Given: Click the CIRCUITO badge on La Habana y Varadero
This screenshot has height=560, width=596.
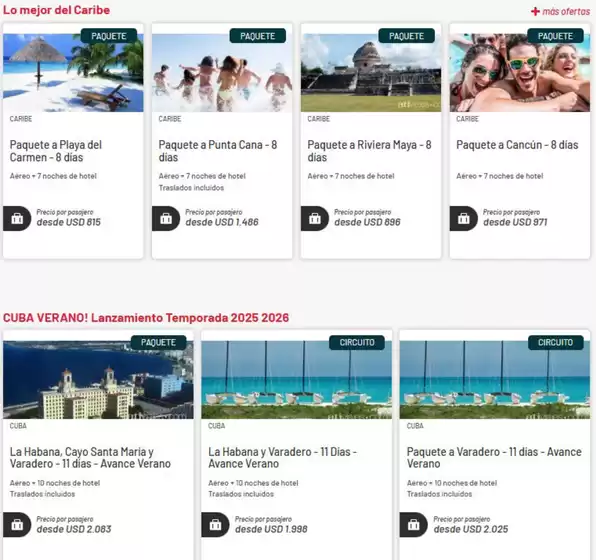Looking at the screenshot, I should (x=357, y=343).
